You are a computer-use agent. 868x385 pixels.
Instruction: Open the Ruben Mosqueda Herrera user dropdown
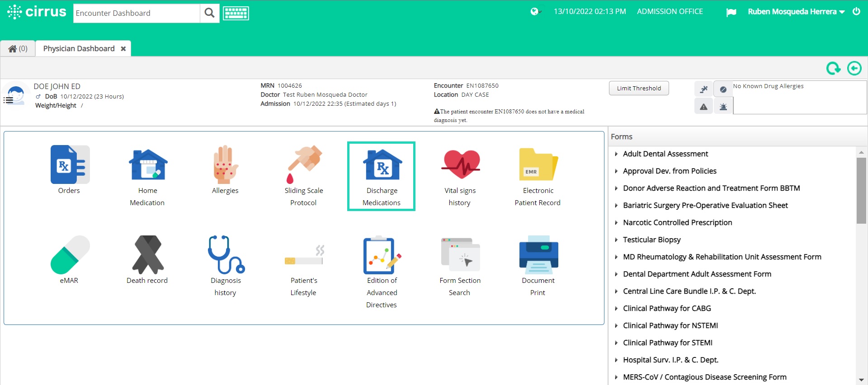pos(796,12)
